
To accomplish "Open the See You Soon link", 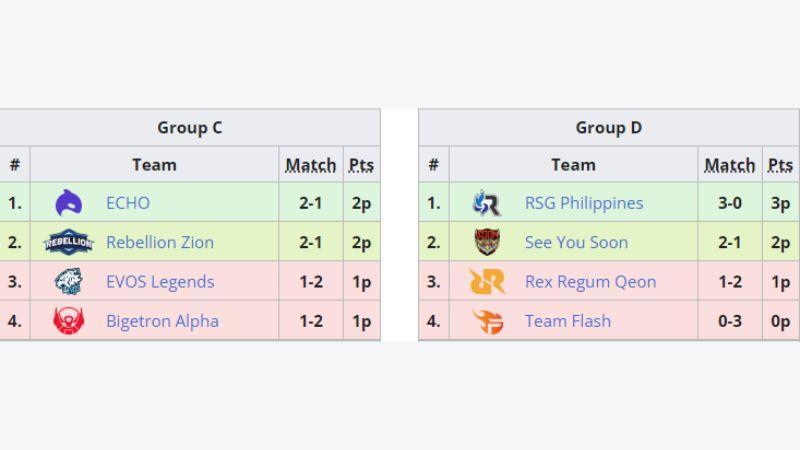I will pos(577,242).
